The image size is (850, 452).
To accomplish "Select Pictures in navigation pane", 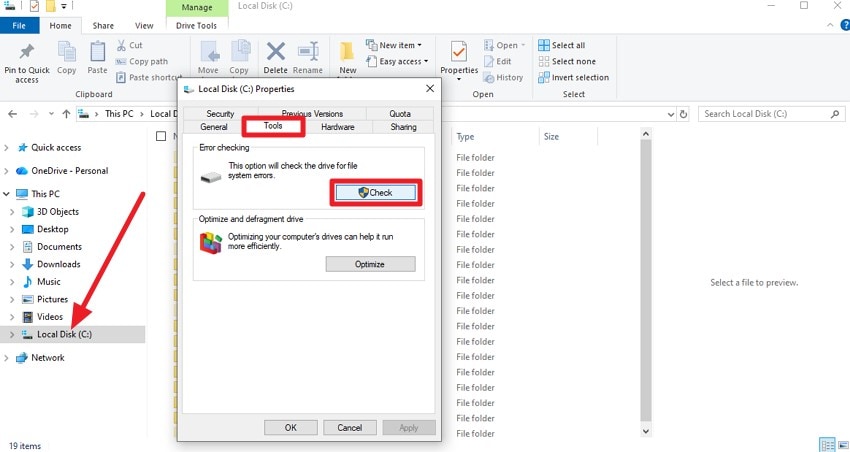I will (52, 299).
